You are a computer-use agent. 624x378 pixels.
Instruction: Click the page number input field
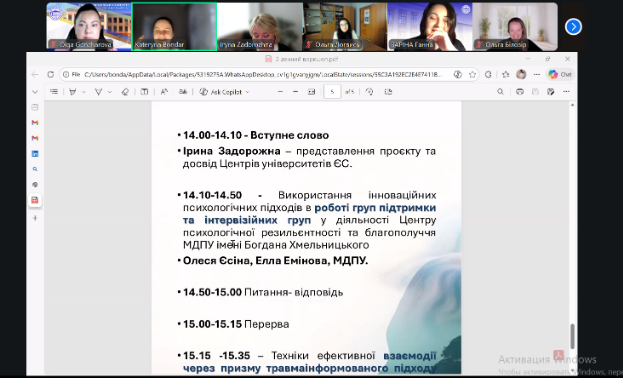[x=332, y=92]
